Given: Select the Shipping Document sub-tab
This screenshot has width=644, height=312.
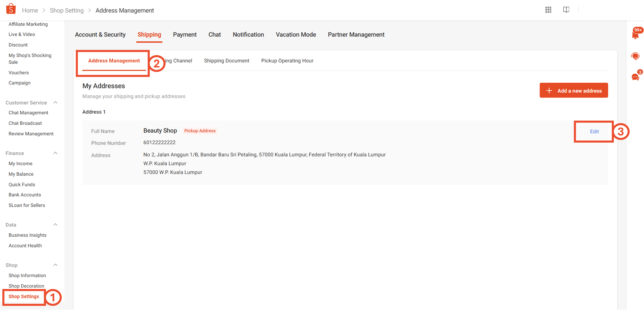Looking at the screenshot, I should coord(226,61).
